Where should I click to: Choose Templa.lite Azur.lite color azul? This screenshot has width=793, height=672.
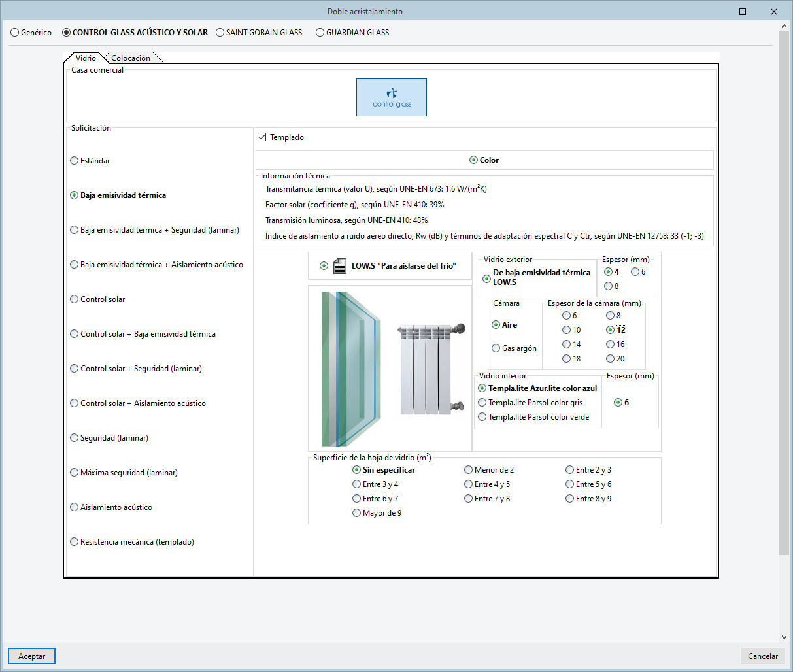[537, 388]
